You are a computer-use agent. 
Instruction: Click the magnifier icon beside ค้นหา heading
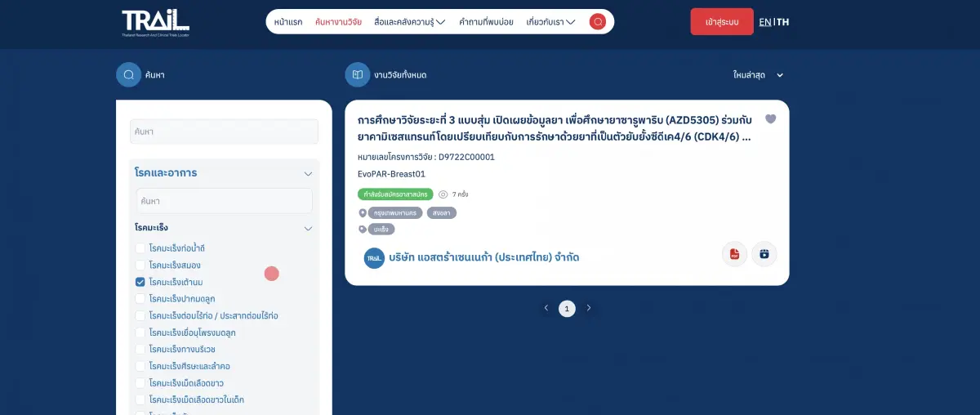click(128, 74)
